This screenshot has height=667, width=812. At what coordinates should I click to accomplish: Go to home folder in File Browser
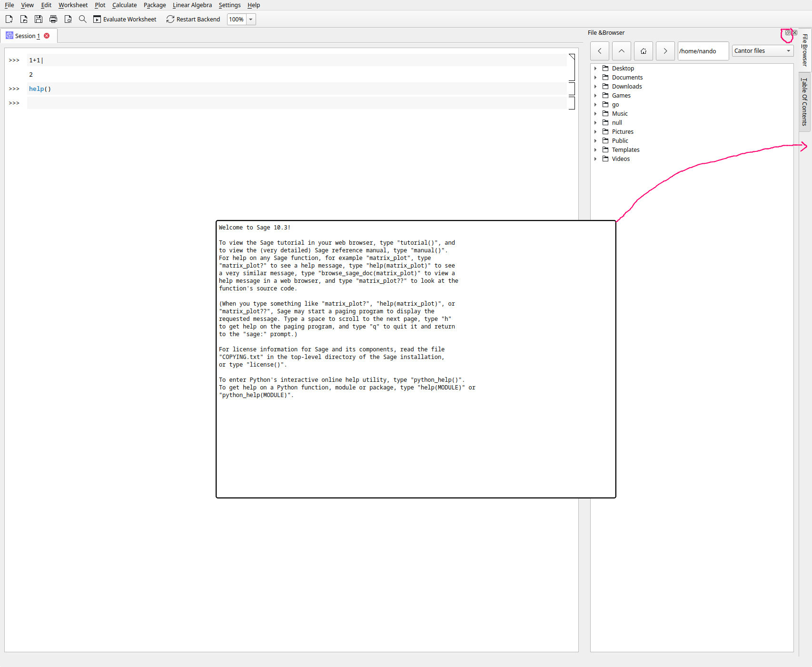pyautogui.click(x=644, y=51)
